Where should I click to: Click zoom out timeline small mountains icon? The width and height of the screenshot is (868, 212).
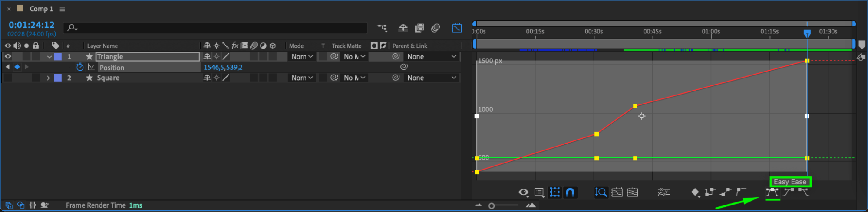(x=479, y=205)
